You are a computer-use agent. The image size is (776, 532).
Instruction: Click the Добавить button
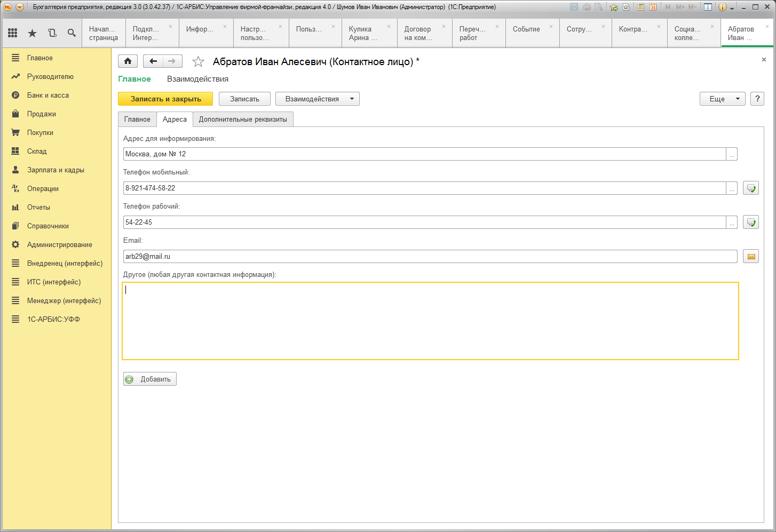(x=150, y=379)
